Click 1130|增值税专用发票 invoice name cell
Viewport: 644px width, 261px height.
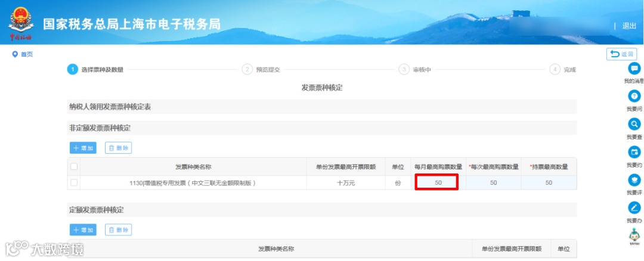click(193, 183)
